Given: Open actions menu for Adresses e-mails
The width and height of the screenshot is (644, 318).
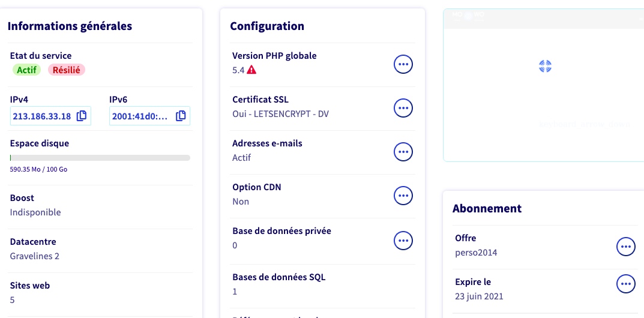Looking at the screenshot, I should pos(403,152).
